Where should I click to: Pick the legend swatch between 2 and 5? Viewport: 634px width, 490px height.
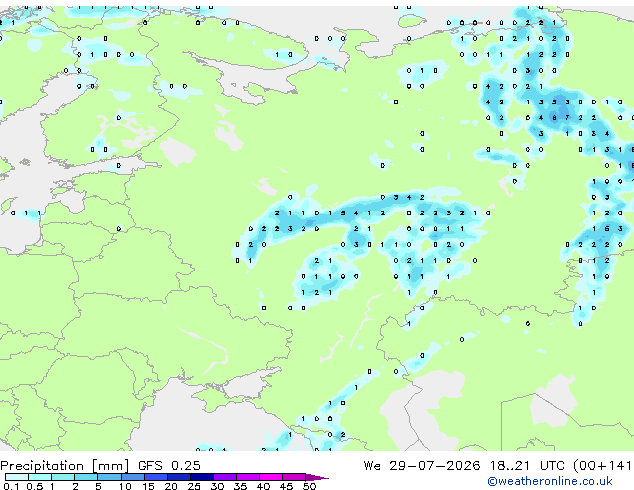tap(86, 477)
